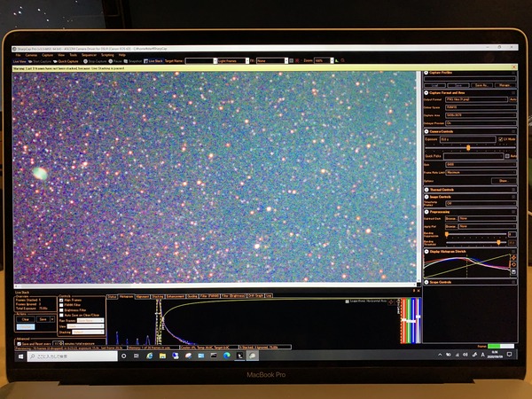532x399 pixels.
Task: Toggle the Brightness Filter checkbox
Action: click(x=61, y=310)
